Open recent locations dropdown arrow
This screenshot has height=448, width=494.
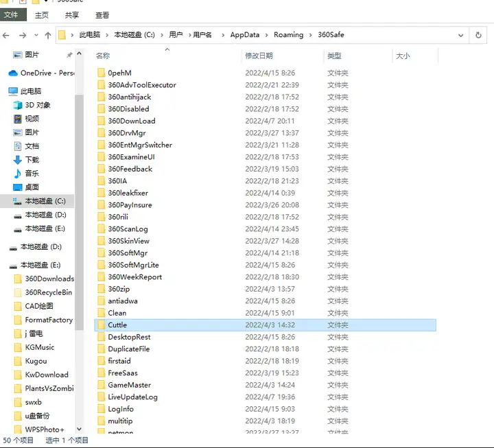(x=36, y=35)
